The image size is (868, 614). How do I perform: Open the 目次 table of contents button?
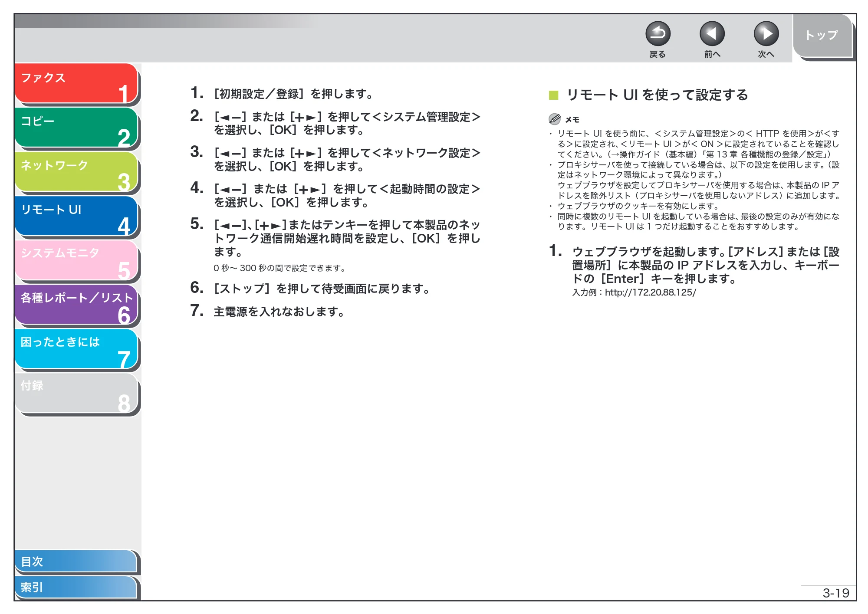click(x=76, y=561)
